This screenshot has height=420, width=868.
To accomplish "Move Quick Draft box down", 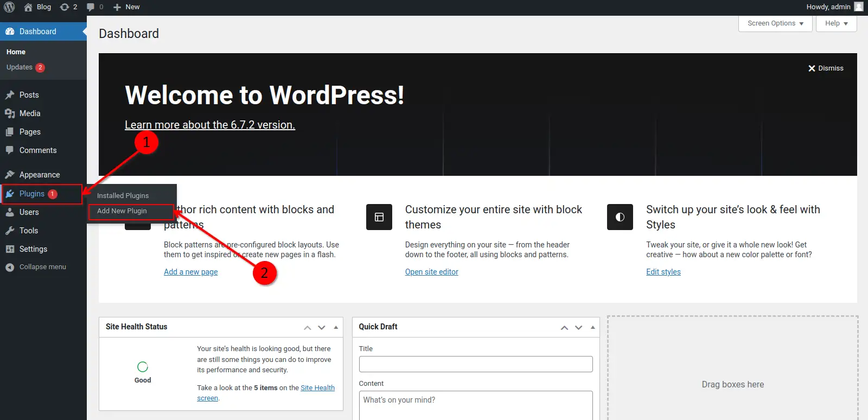I will 578,327.
